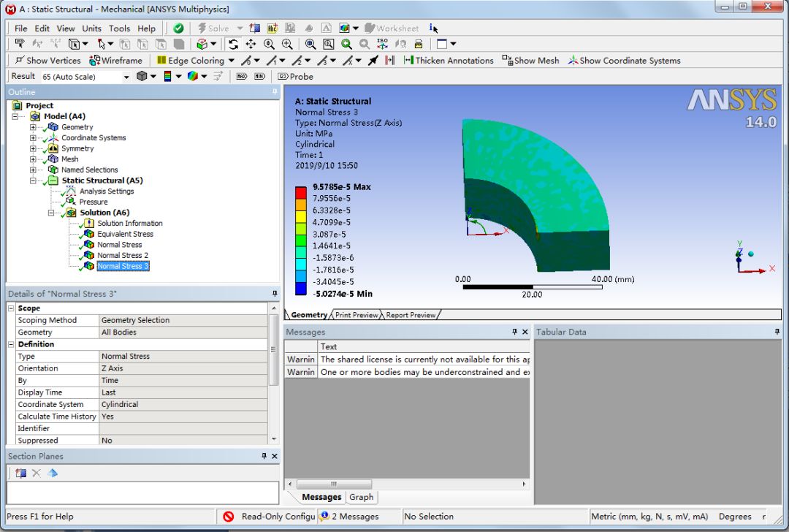Click the dark blue legend color band
This screenshot has width=789, height=532.
pyautogui.click(x=301, y=289)
